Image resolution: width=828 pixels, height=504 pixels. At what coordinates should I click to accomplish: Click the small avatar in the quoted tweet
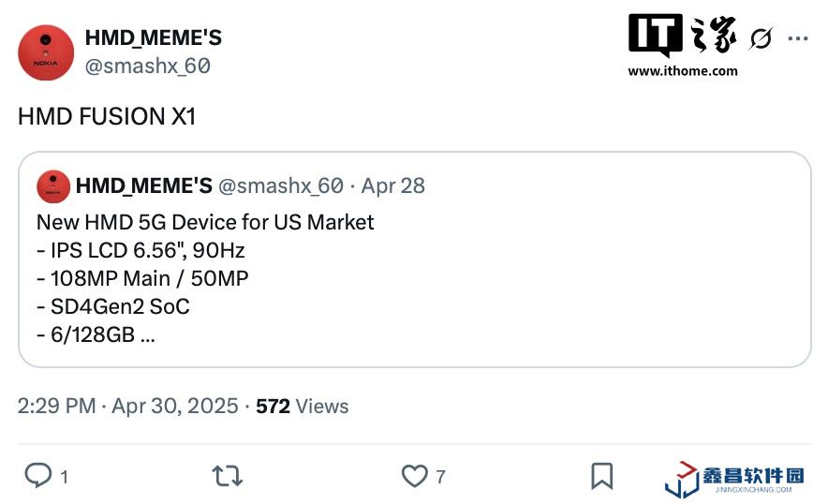tap(53, 186)
